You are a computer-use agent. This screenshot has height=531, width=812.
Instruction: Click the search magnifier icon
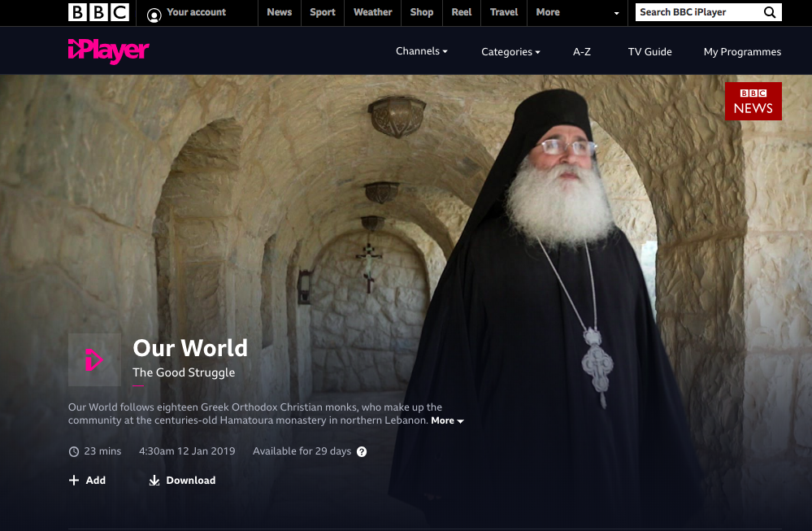pyautogui.click(x=770, y=12)
